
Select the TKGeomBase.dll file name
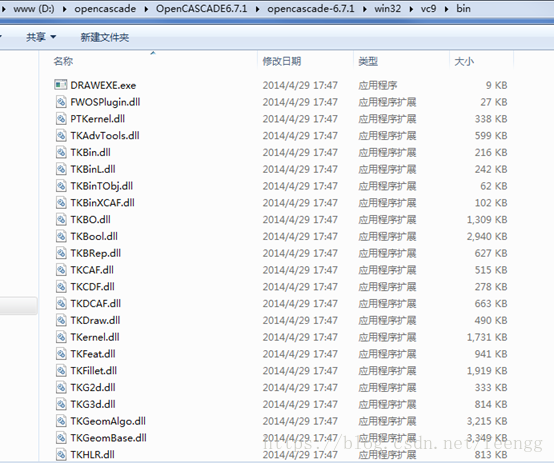click(108, 438)
